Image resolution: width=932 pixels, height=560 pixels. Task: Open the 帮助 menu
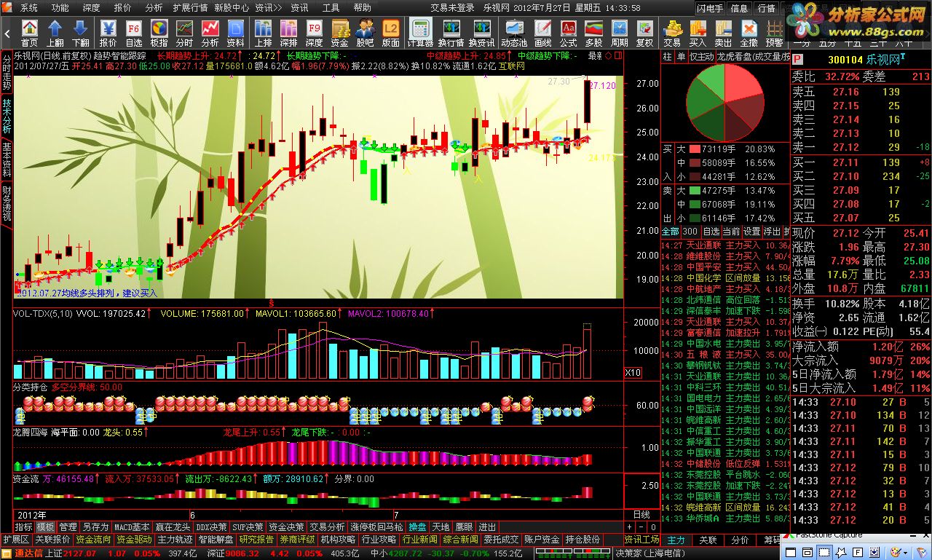362,7
